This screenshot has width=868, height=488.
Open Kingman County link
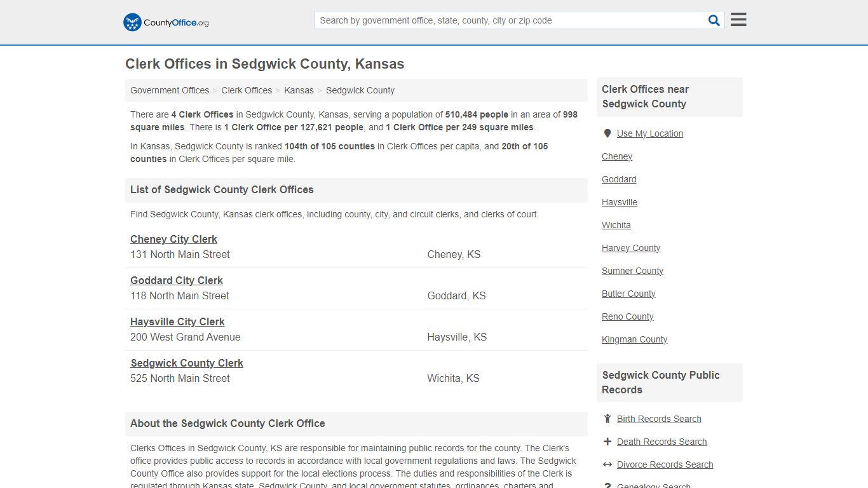point(634,339)
